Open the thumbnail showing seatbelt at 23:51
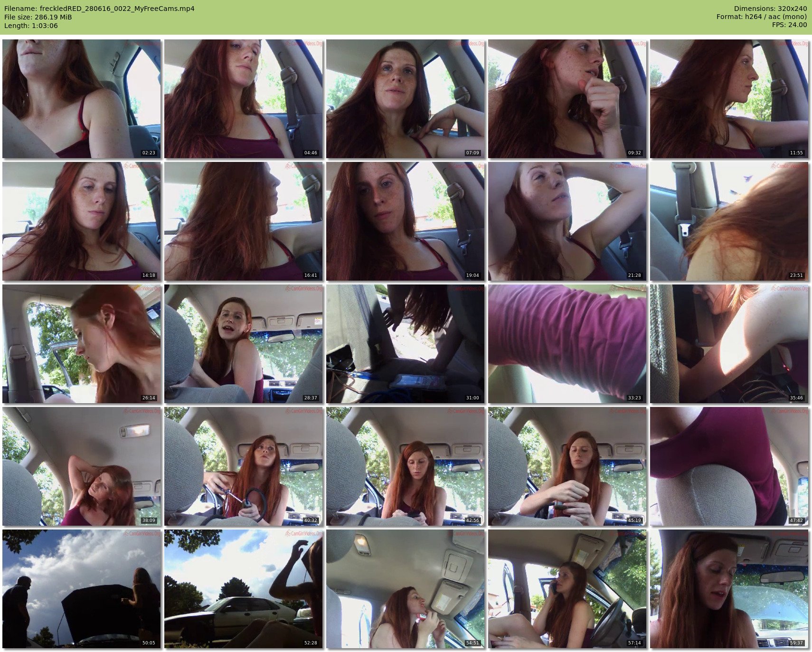 click(x=729, y=221)
